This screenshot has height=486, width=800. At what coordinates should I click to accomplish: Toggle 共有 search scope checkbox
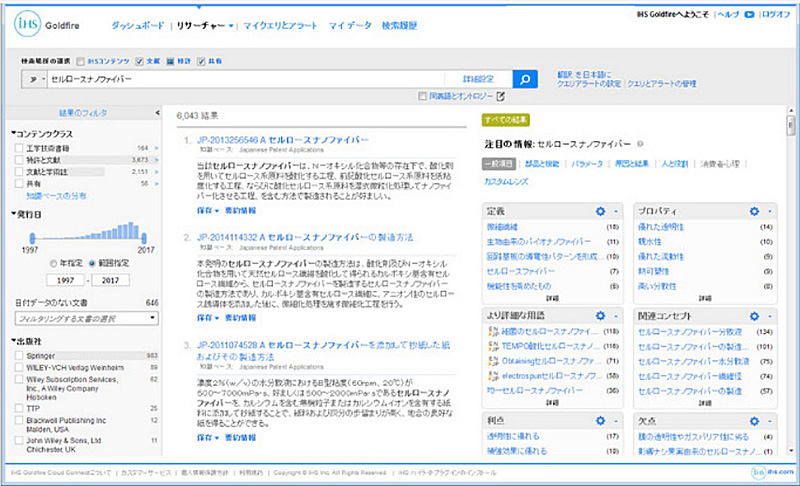(201, 61)
